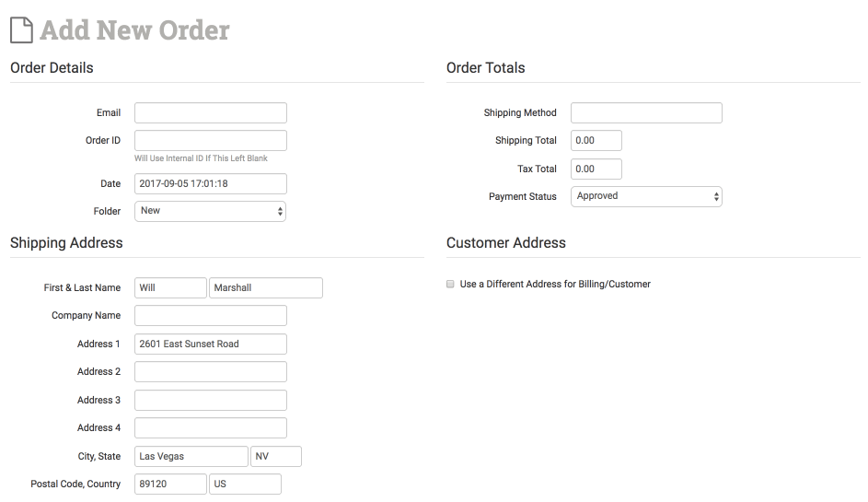Open the Folder dropdown showing New

click(x=210, y=211)
